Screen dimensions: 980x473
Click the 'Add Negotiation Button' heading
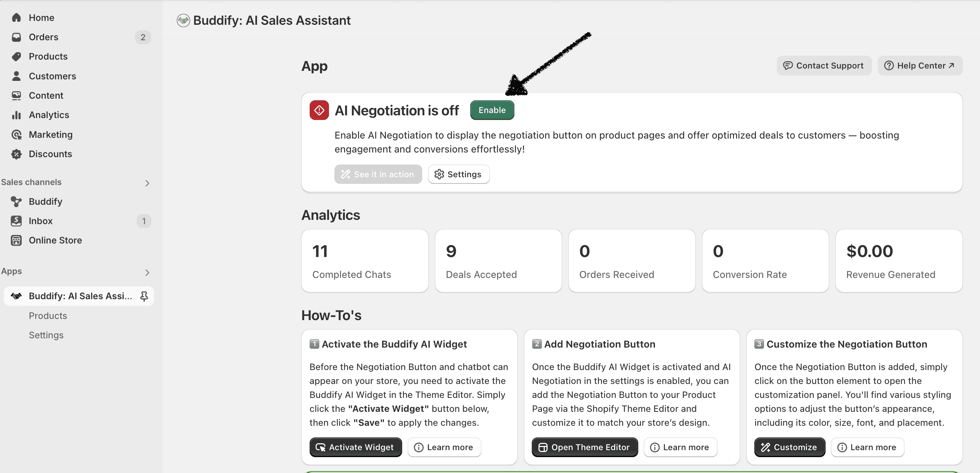click(x=600, y=344)
